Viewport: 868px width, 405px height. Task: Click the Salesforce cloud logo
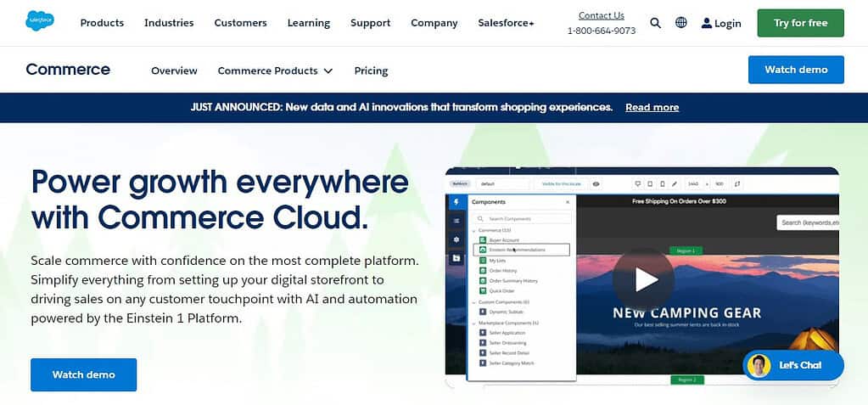(x=40, y=21)
